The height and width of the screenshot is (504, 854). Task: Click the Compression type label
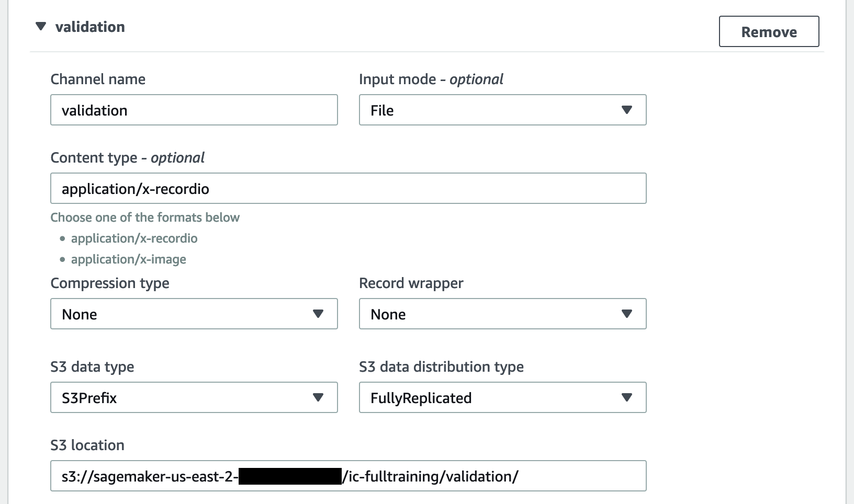tap(110, 283)
